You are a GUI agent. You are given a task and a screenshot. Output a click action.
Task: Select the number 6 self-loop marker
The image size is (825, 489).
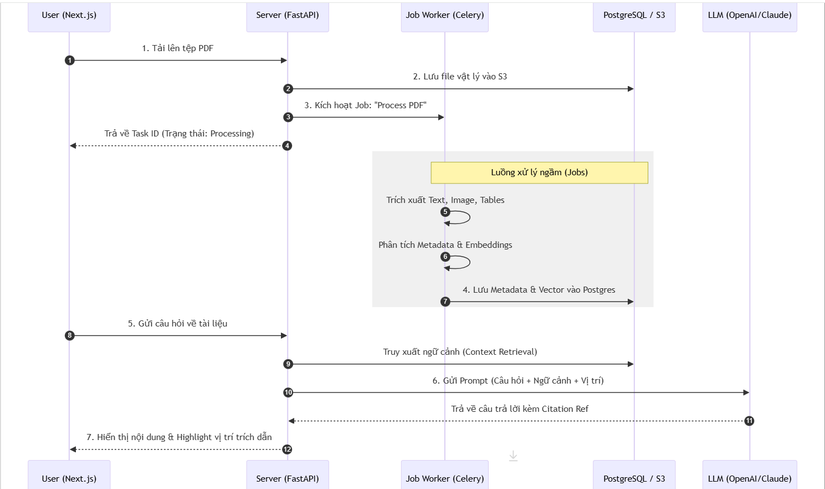(446, 257)
